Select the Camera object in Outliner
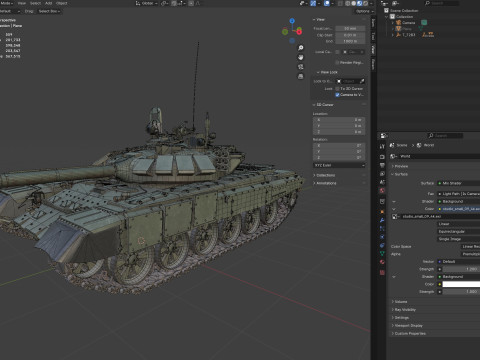 coord(408,23)
